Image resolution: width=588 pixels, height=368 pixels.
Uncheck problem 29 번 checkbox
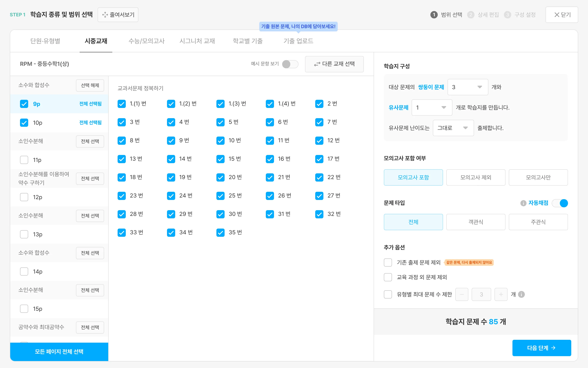click(171, 214)
